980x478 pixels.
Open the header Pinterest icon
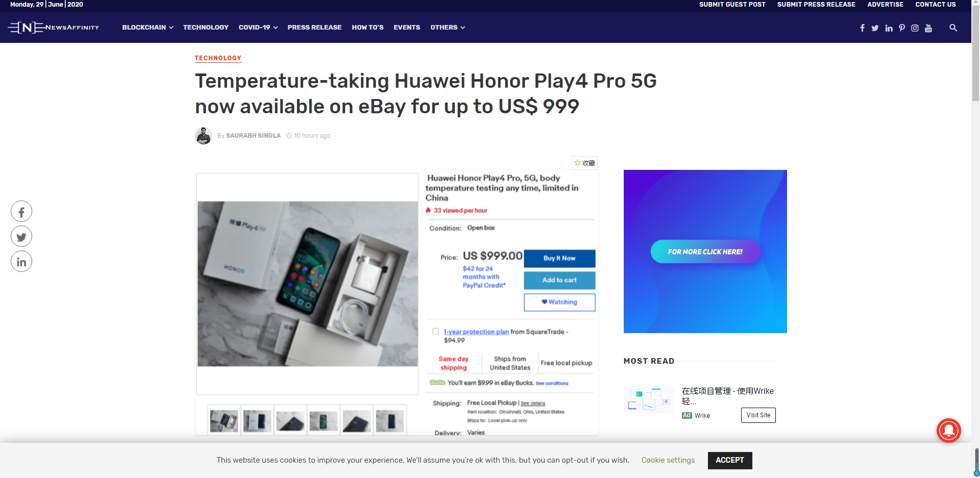tap(902, 28)
